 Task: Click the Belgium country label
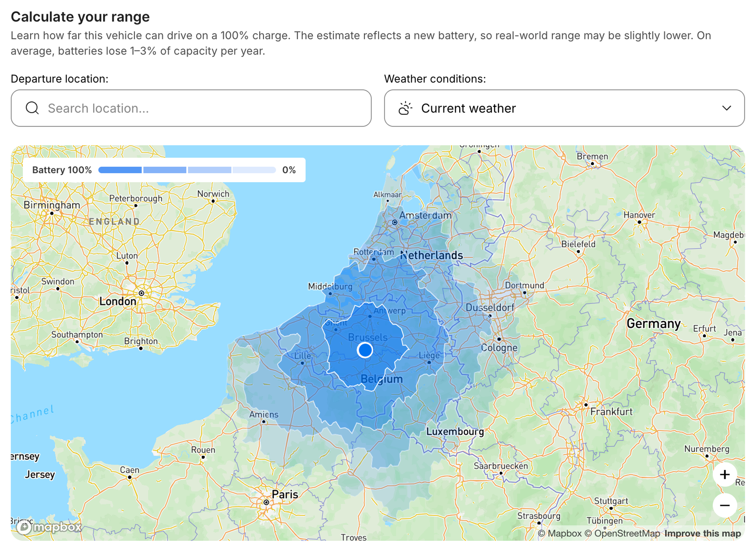(x=382, y=379)
